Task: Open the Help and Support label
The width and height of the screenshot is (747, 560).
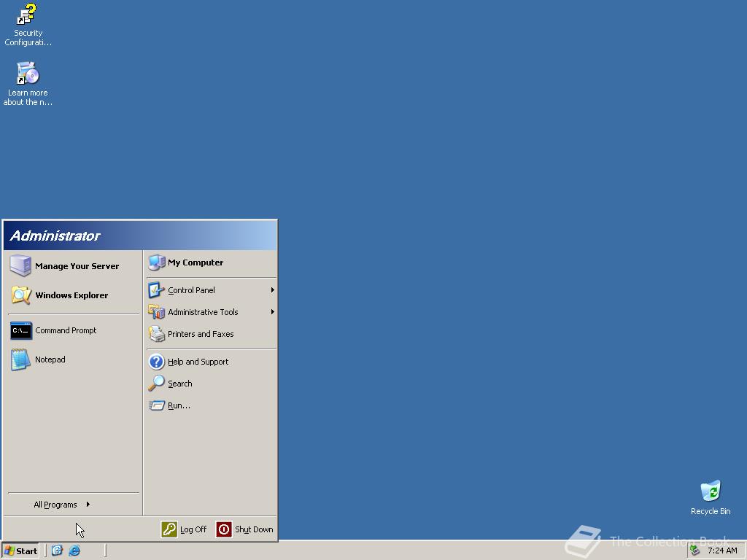Action: (x=198, y=362)
